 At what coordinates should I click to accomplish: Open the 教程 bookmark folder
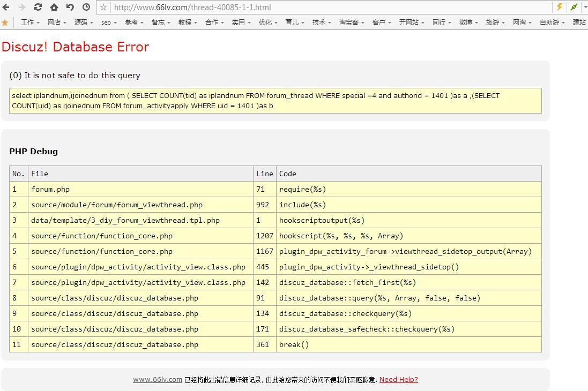(188, 22)
